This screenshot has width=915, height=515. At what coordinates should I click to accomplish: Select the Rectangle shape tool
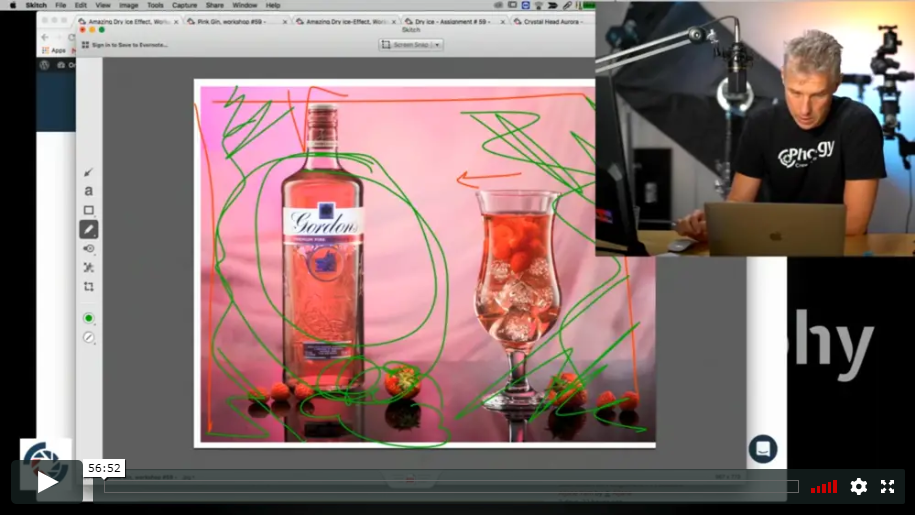tap(89, 210)
